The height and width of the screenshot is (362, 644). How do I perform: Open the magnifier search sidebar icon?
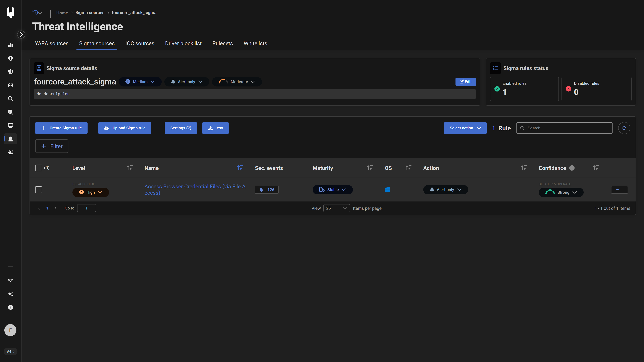[x=11, y=99]
